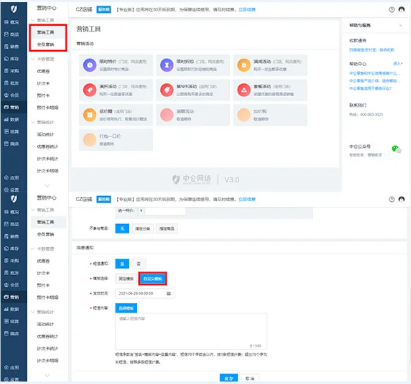
Task: Open the orange 满减活动 card icon
Action: 244,65
